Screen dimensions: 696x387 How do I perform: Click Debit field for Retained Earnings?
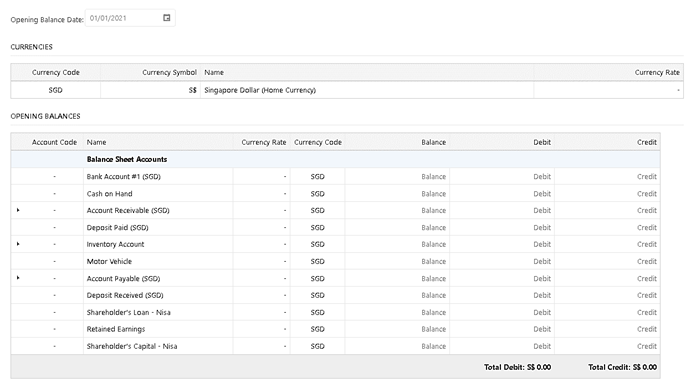pos(502,329)
